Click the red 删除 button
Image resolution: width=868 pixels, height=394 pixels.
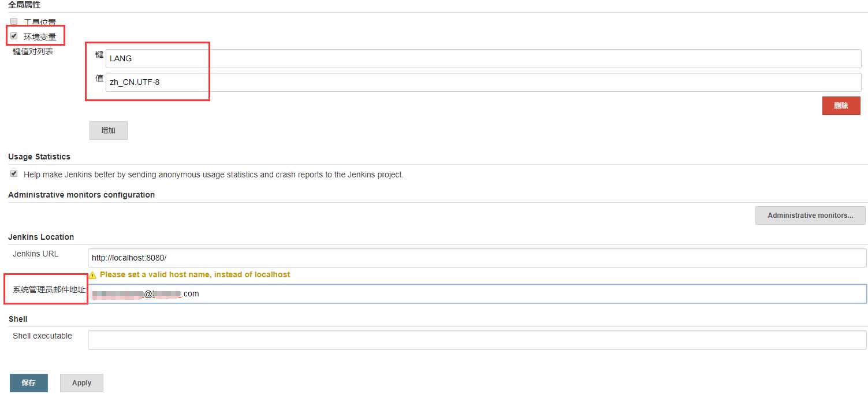click(841, 106)
